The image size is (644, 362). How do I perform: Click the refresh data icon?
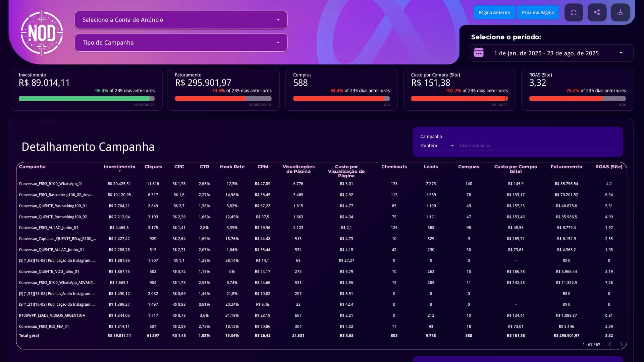click(x=574, y=12)
